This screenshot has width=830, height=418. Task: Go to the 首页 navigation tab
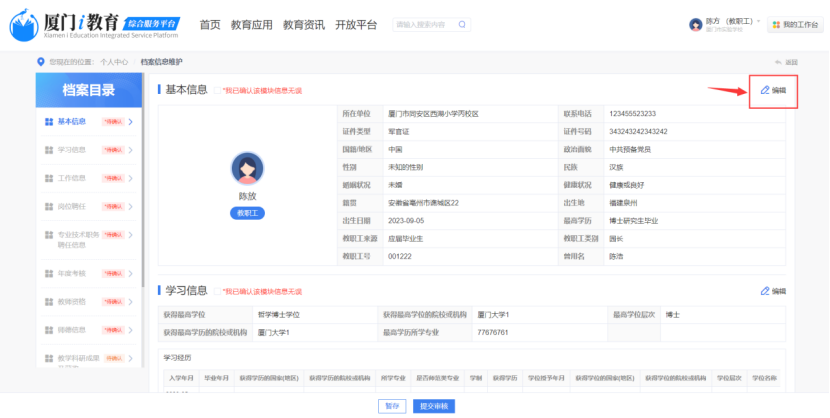coord(210,24)
